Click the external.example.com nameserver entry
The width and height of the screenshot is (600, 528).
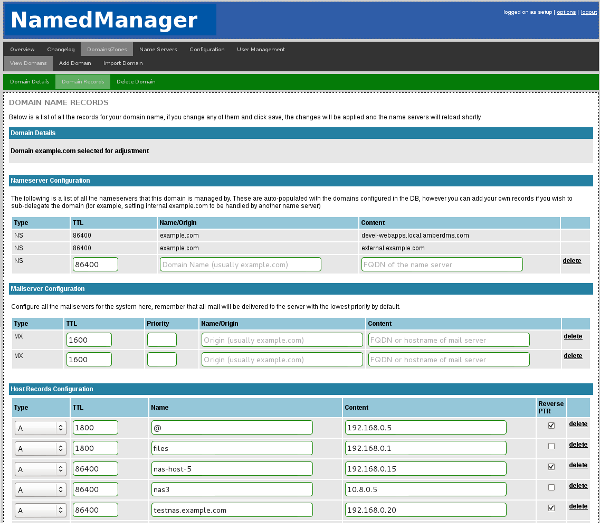[393, 248]
